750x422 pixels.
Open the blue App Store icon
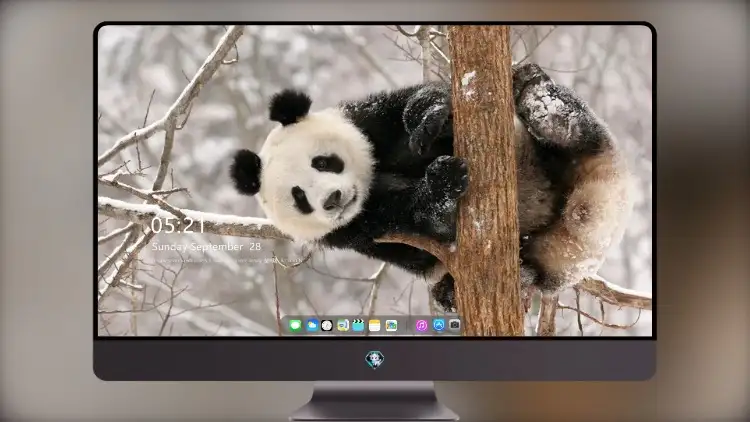(x=439, y=325)
